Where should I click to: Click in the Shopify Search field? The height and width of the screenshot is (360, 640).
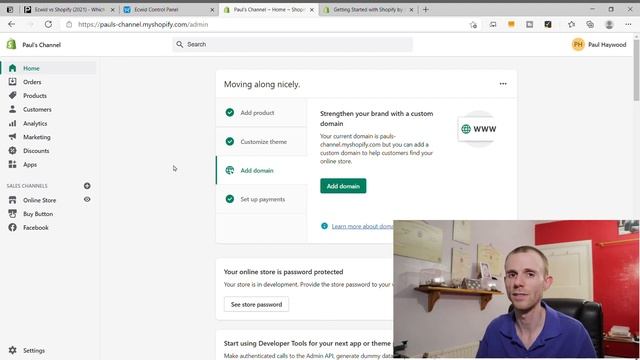pyautogui.click(x=292, y=44)
